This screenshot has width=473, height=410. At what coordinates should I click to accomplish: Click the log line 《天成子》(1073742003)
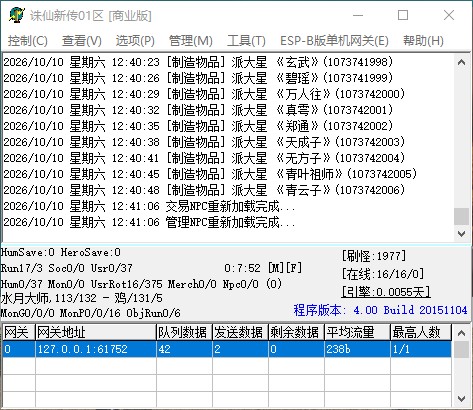point(204,142)
